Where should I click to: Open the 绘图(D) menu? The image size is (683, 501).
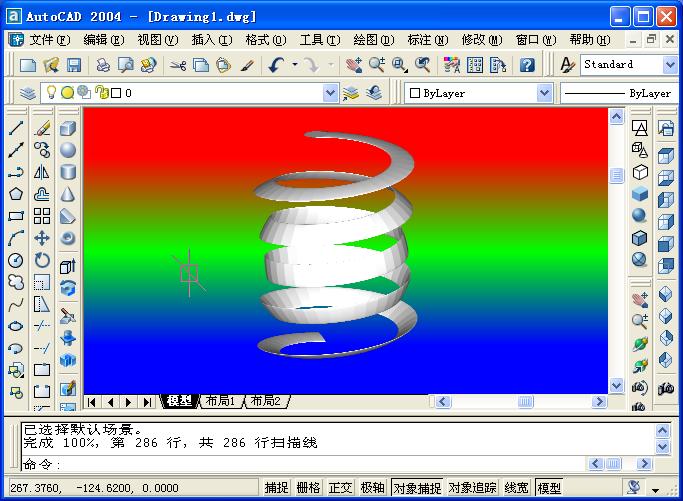click(374, 40)
